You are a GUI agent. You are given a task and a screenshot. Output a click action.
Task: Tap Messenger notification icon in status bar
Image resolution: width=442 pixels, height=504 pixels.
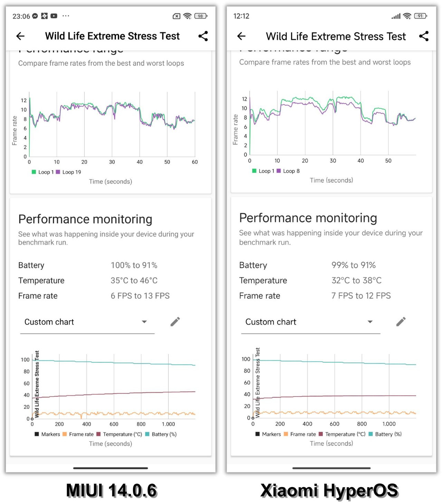pos(35,16)
